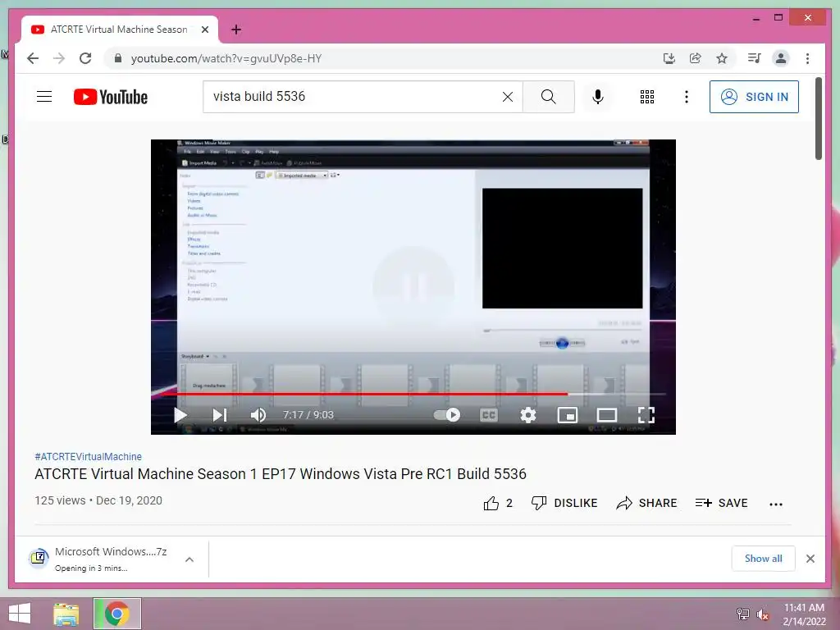Screen dimensions: 840x630
Task: Share this page icon in address bar
Action: pos(696,58)
